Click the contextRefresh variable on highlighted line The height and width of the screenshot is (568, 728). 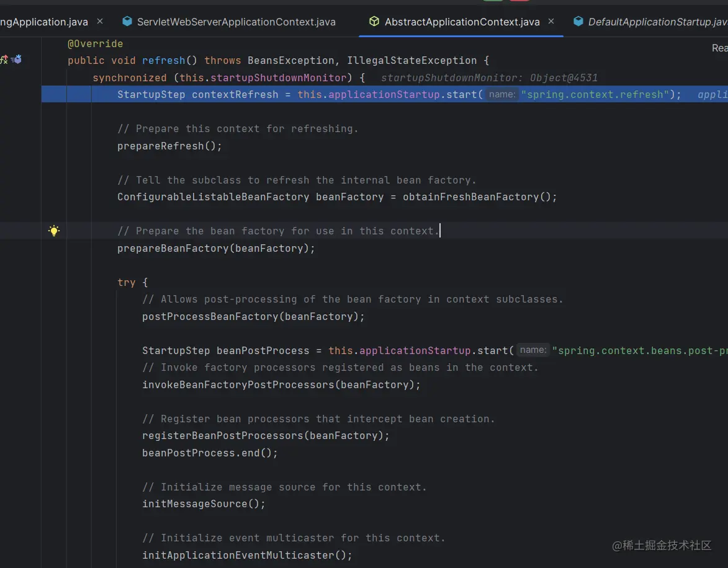tap(235, 95)
